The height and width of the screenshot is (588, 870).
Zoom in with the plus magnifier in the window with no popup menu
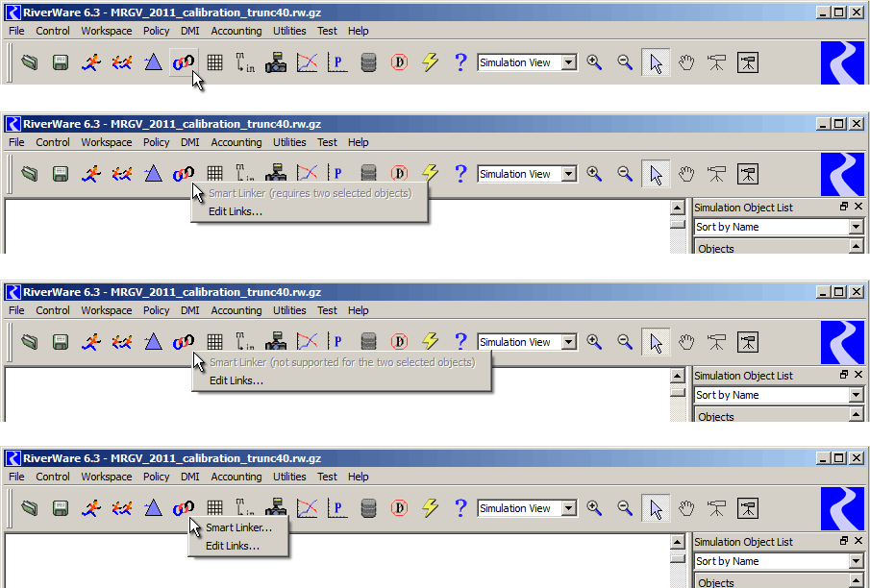[594, 62]
